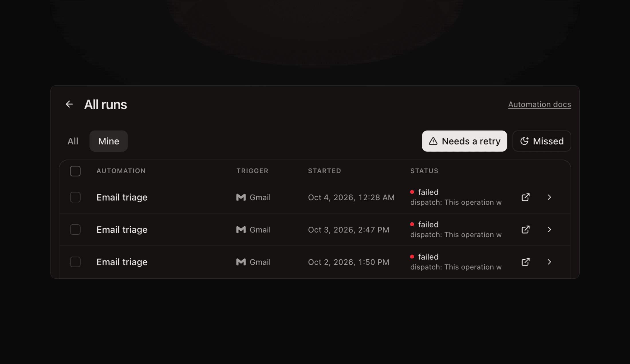Viewport: 630px width, 364px height.
Task: Click the AUTOMATION column header
Action: [121, 171]
